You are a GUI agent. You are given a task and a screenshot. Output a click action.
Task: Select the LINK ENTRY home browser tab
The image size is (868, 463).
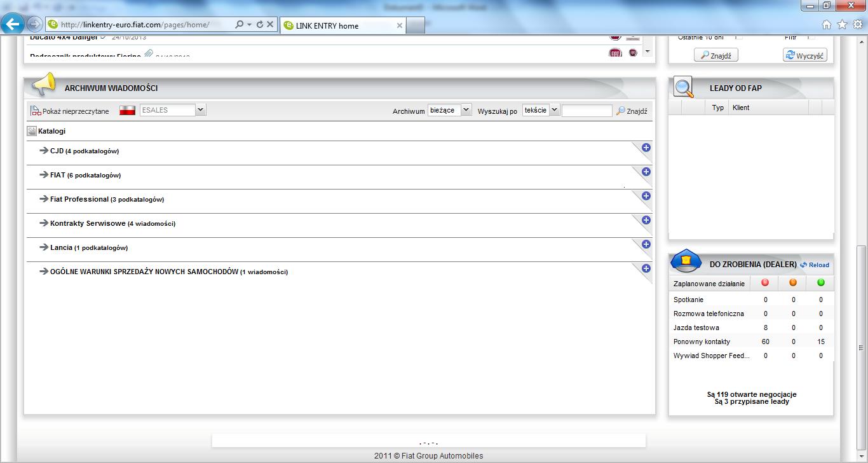point(343,25)
